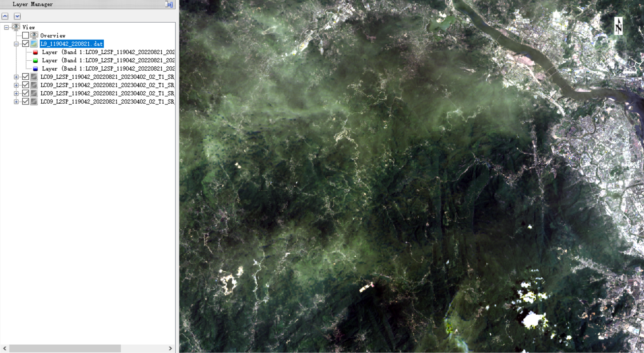
Task: Click the third LC09_L2SP layer grayscale icon
Action: 34,93
